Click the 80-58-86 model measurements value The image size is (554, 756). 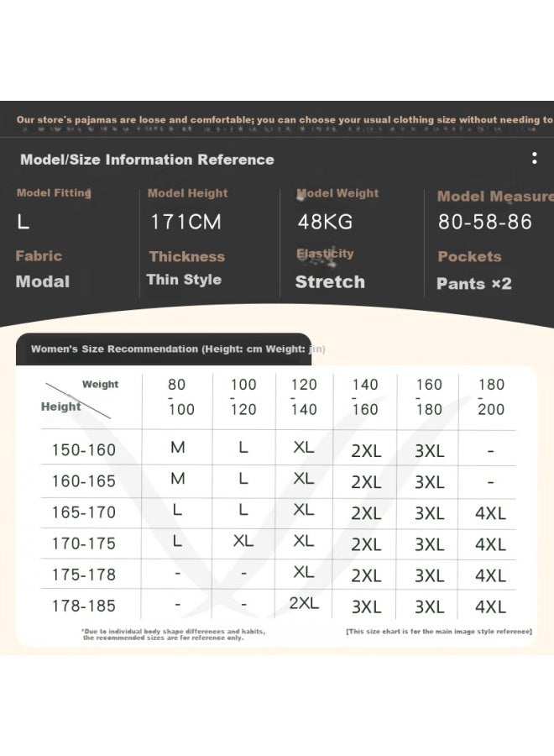[x=484, y=222]
